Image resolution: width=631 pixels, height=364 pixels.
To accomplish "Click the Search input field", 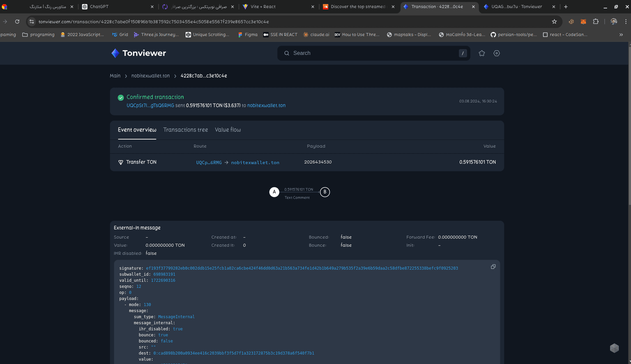I will click(x=373, y=53).
